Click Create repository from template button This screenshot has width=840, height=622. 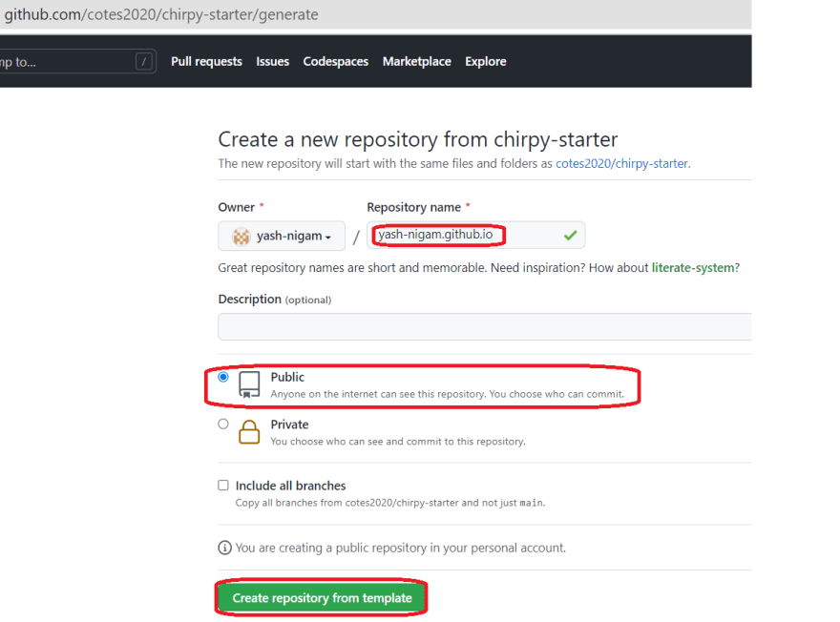(x=322, y=598)
